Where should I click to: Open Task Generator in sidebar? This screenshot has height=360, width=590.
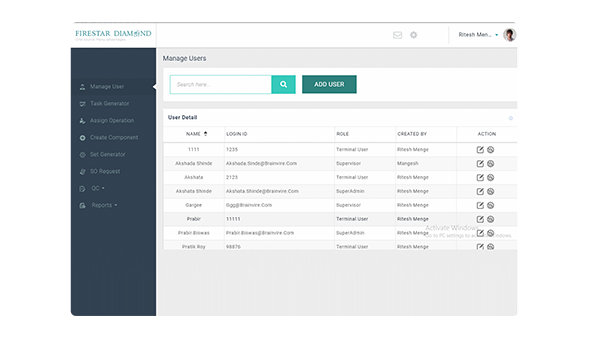coord(109,103)
